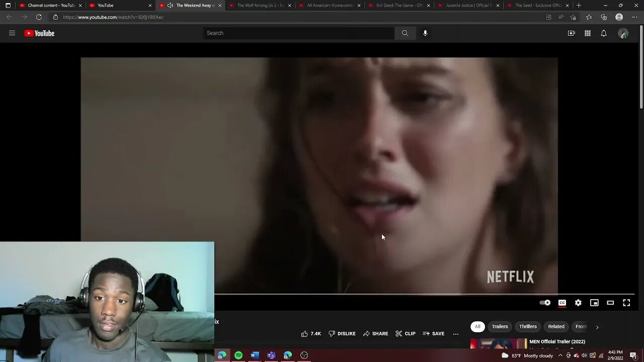Switch to the Juvenile Justice tab
Screen dimensions: 644x362
(x=468, y=6)
